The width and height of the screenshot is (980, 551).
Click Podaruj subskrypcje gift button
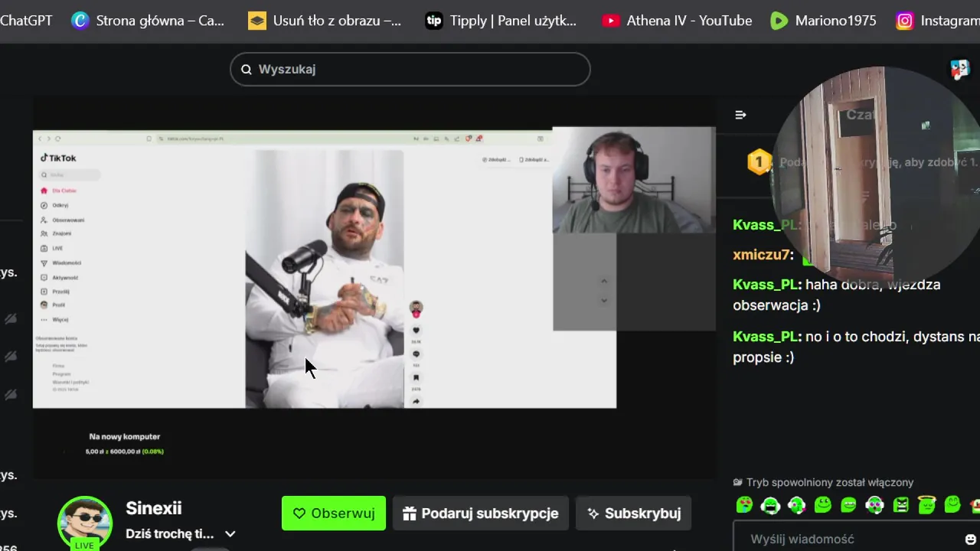point(481,513)
